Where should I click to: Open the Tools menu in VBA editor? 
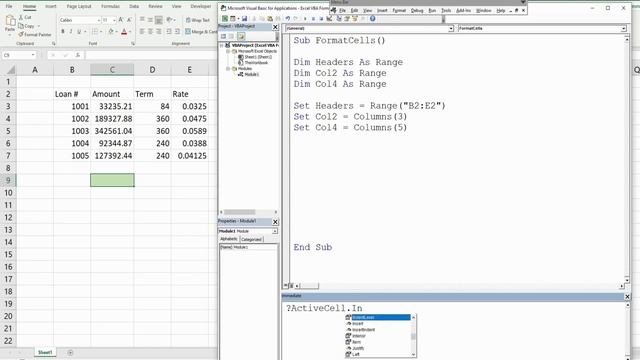coord(446,10)
